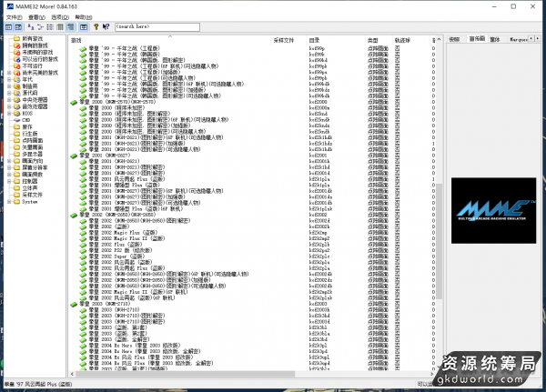Switch to the Marquee tab
This screenshot has height=392, width=546.
tap(518, 39)
